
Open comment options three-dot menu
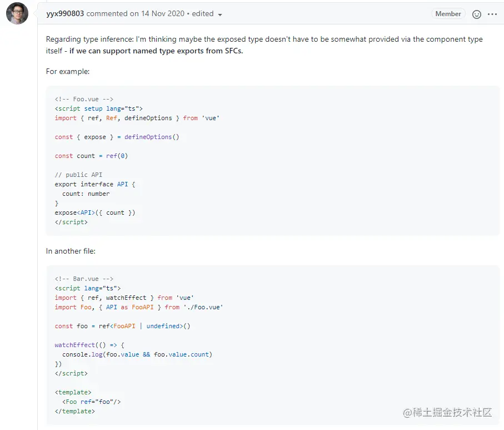(492, 14)
